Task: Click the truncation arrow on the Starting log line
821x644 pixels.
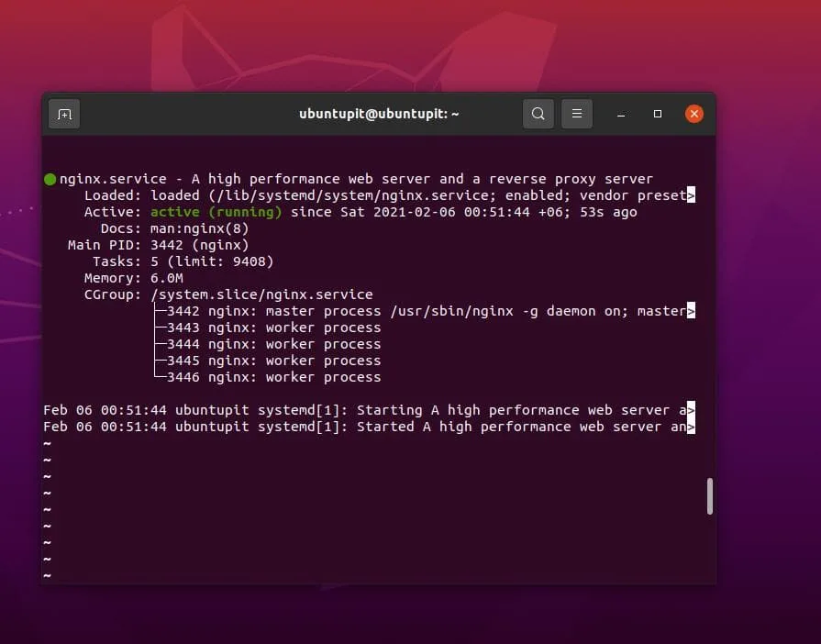Action: (693, 410)
